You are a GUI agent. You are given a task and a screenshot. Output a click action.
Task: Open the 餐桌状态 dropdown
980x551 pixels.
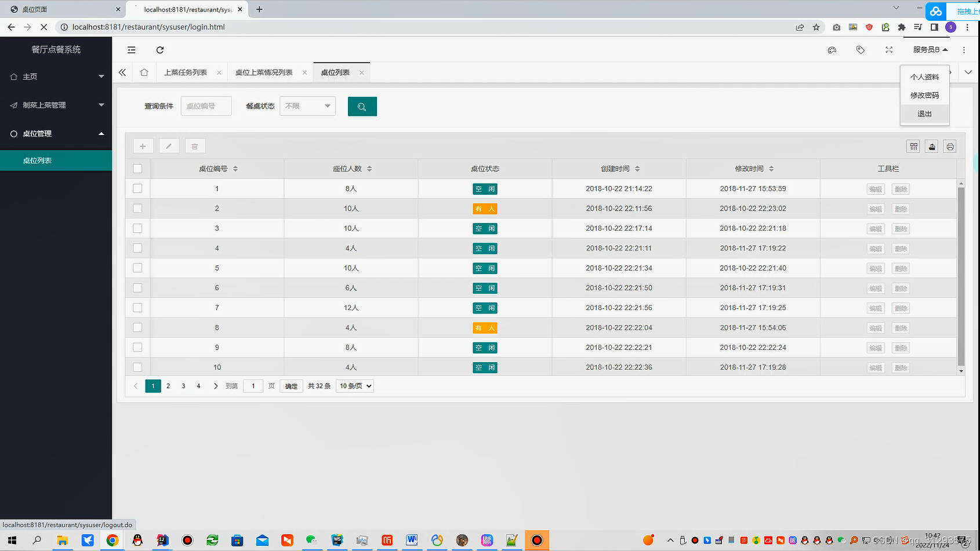coord(308,106)
